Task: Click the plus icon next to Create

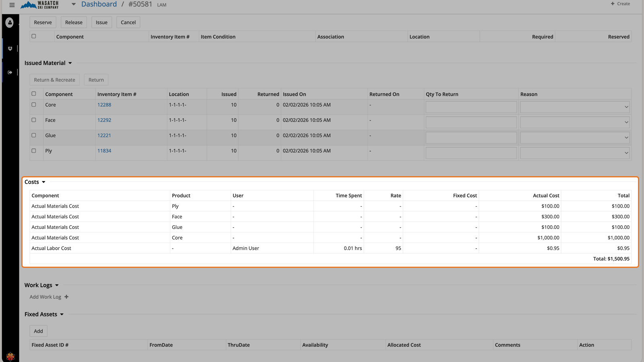Action: [613, 4]
